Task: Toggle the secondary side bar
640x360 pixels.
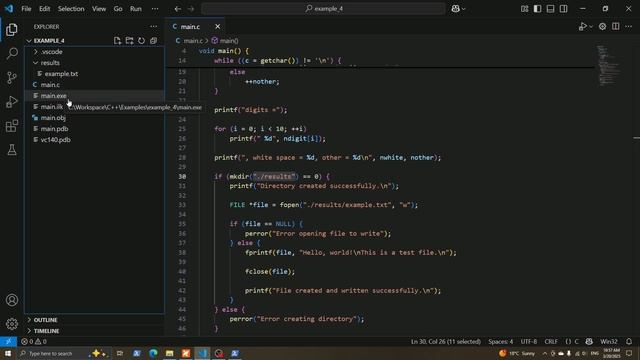Action: [x=564, y=9]
